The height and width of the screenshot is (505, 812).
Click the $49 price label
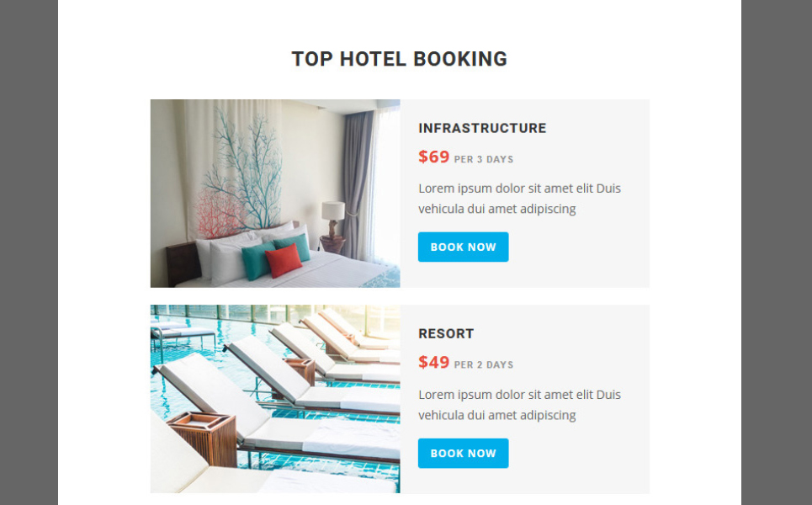point(434,362)
